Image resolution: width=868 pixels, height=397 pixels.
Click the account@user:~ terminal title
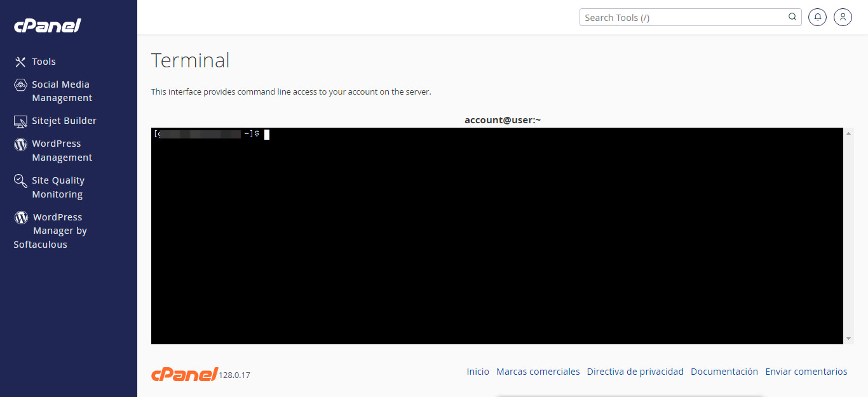point(503,119)
